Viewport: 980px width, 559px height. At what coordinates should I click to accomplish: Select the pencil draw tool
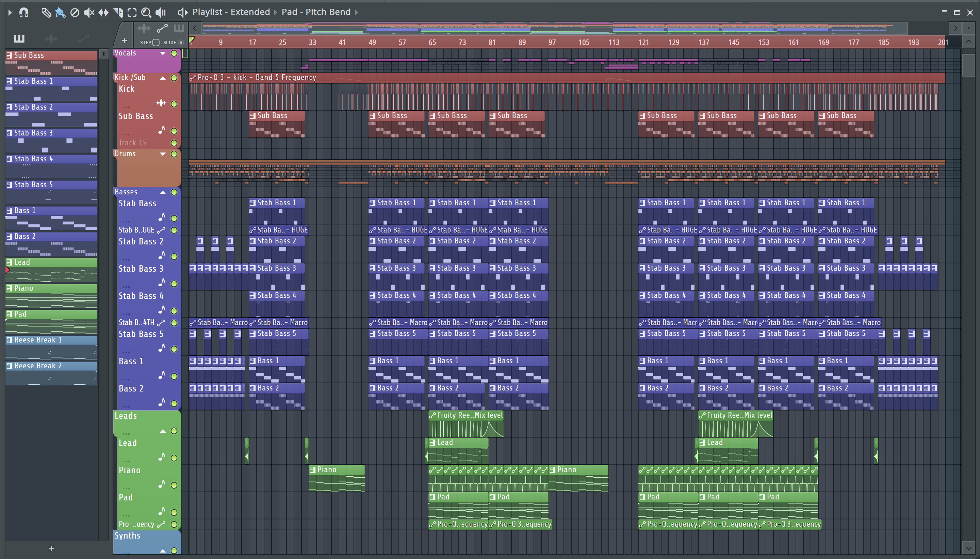pos(46,12)
